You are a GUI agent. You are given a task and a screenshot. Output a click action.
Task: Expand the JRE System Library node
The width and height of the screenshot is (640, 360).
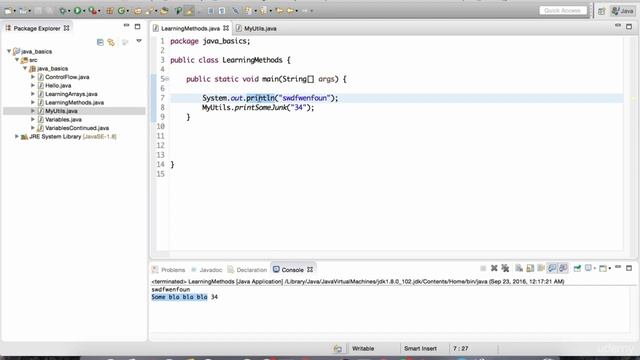[17, 136]
